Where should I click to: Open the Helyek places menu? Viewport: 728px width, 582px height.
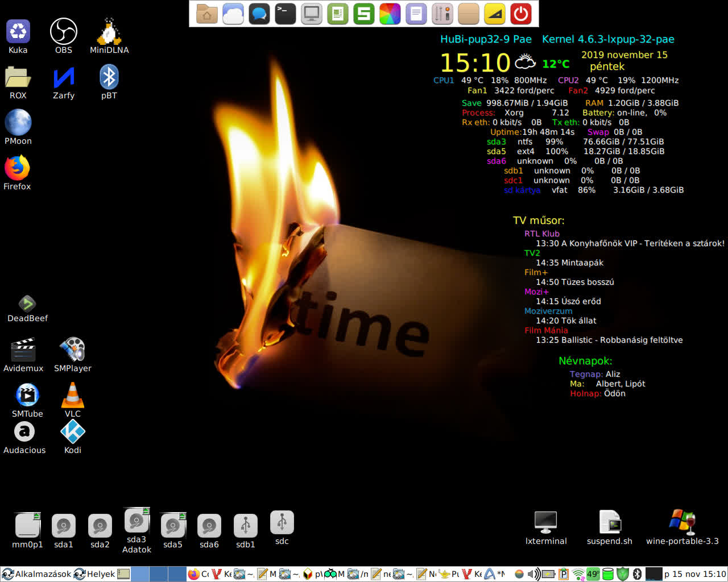point(94,574)
